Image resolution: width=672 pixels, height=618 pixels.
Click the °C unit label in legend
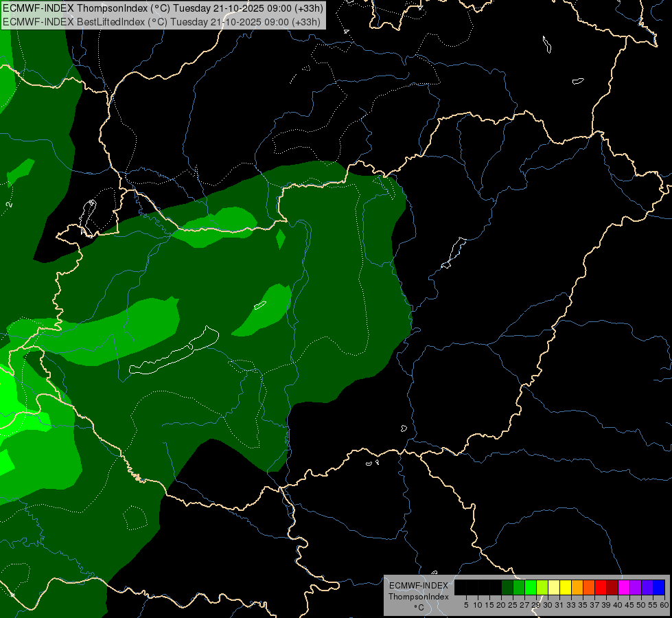click(419, 608)
